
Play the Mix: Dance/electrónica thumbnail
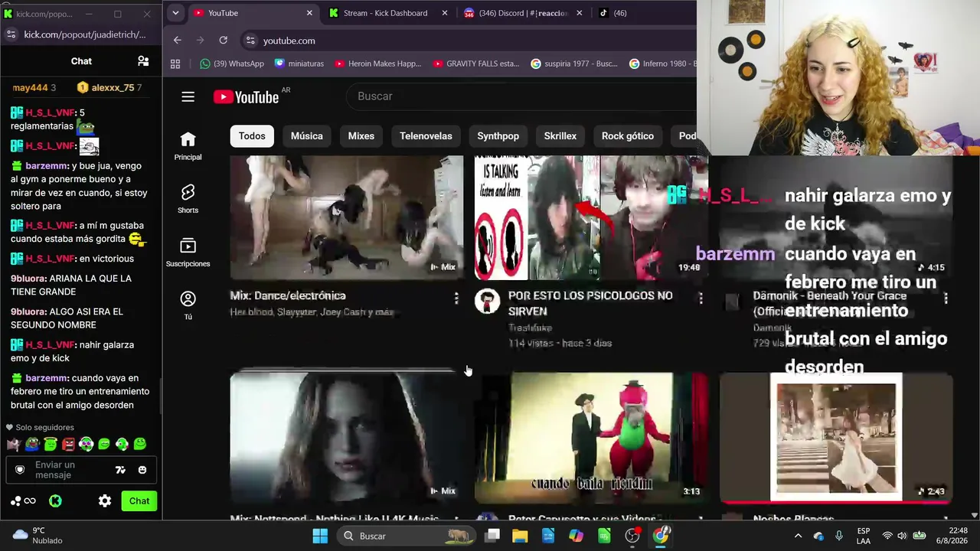pyautogui.click(x=347, y=217)
